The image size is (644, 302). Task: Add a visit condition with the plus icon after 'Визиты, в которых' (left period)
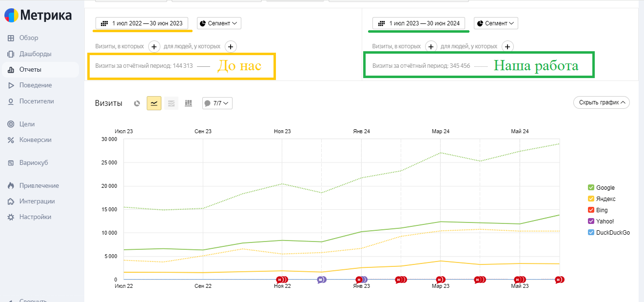click(x=154, y=46)
